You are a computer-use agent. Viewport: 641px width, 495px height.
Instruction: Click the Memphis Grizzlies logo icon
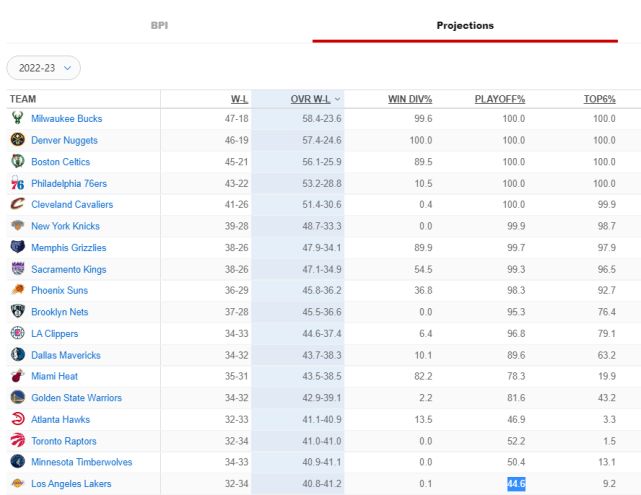pyautogui.click(x=17, y=247)
